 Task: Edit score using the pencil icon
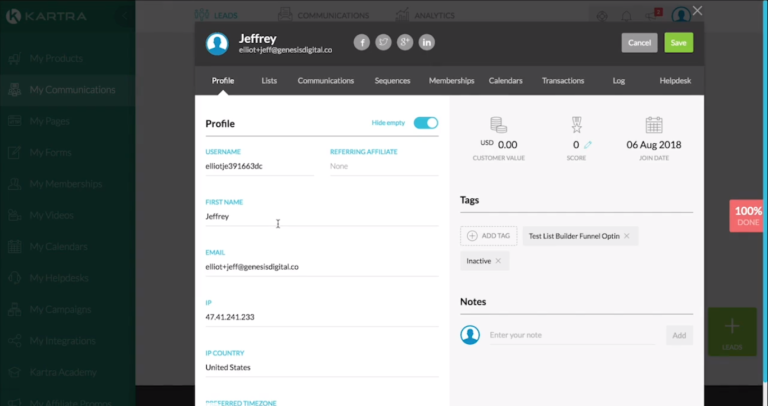coord(588,145)
